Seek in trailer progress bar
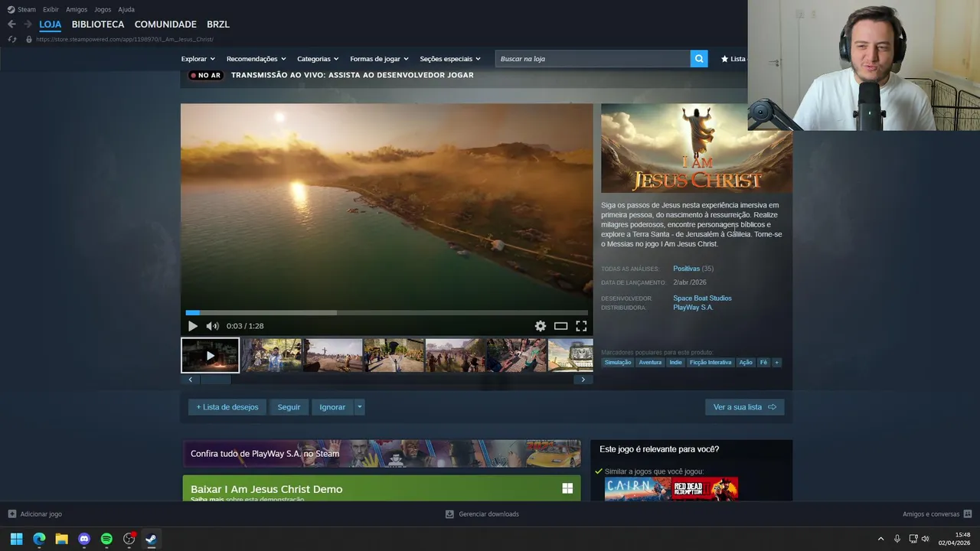 [387, 312]
